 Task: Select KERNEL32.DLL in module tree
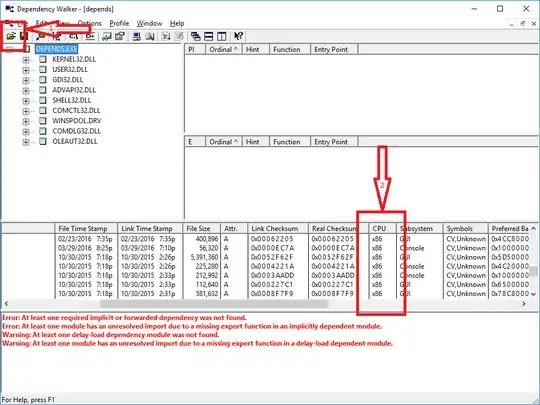click(x=74, y=59)
